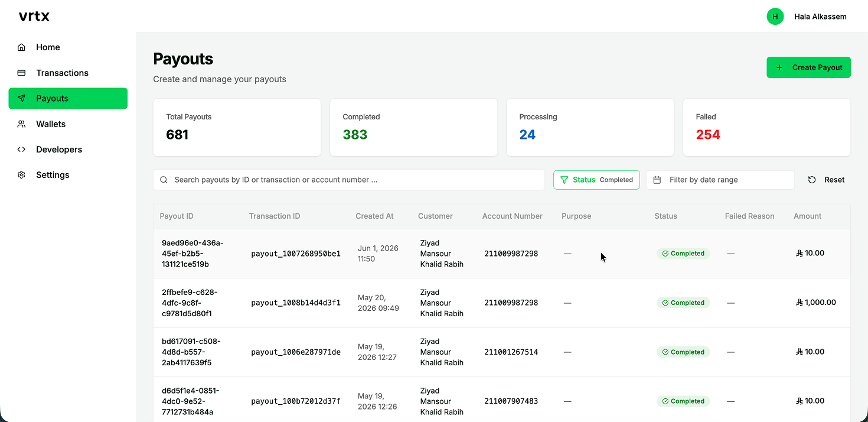Click the Failed Reason column header

(x=749, y=216)
